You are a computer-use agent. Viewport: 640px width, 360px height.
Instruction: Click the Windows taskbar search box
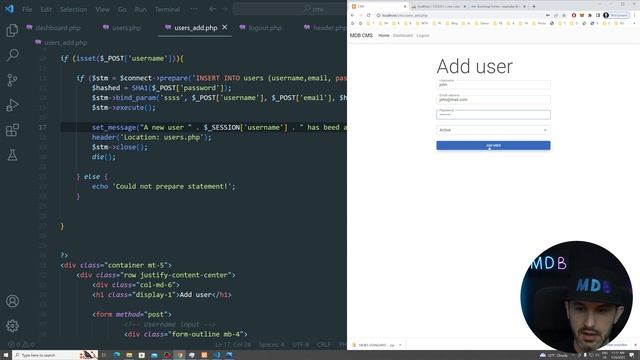tap(55, 355)
